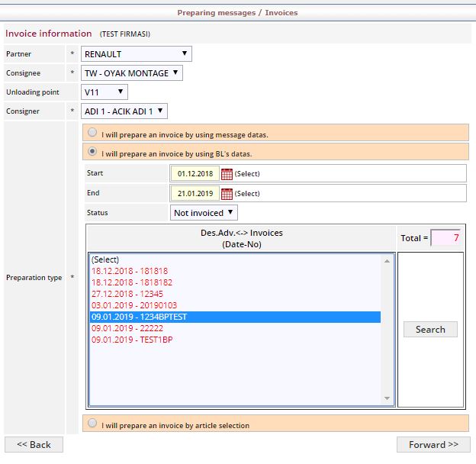This screenshot has height=464, width=476.
Task: Click list scrollbar down arrow
Action: [x=387, y=398]
